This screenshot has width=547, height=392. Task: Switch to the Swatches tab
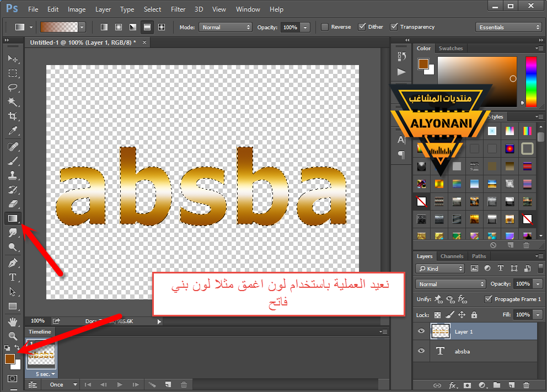tap(451, 49)
